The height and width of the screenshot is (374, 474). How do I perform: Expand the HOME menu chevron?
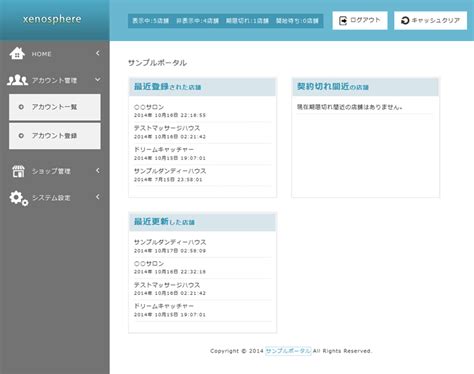pos(98,53)
